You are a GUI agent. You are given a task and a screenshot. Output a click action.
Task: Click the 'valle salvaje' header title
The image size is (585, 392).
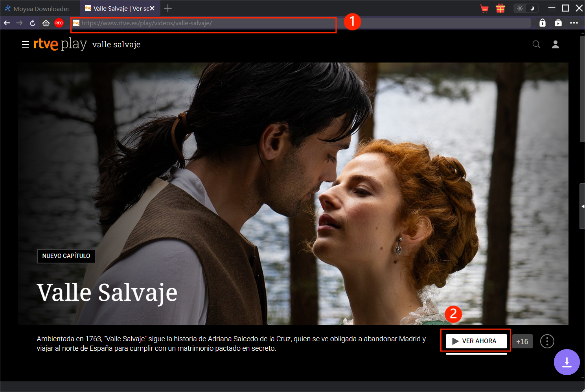click(x=116, y=44)
